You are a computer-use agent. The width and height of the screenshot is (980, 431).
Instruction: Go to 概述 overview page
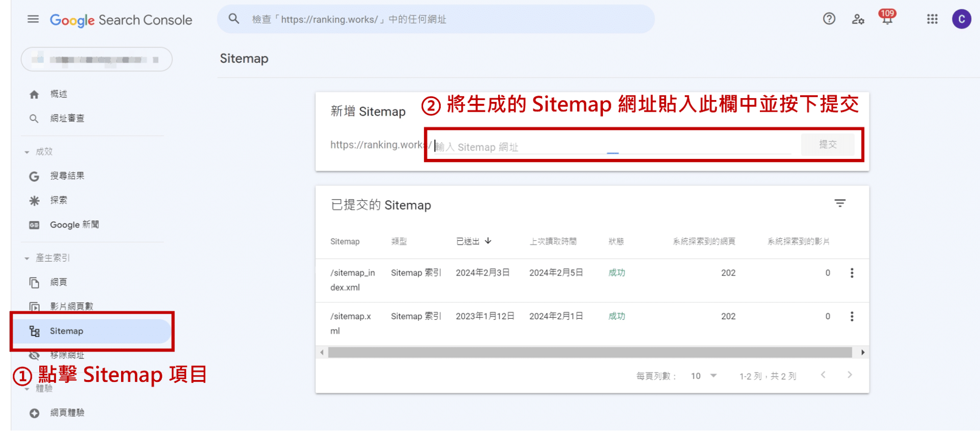coord(58,94)
